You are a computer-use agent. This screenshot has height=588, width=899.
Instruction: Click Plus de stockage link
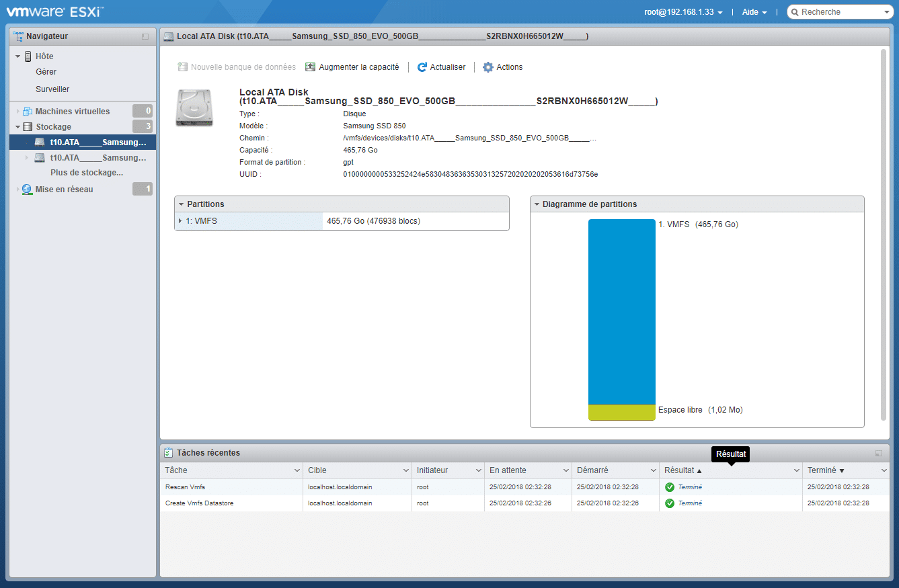pos(87,173)
